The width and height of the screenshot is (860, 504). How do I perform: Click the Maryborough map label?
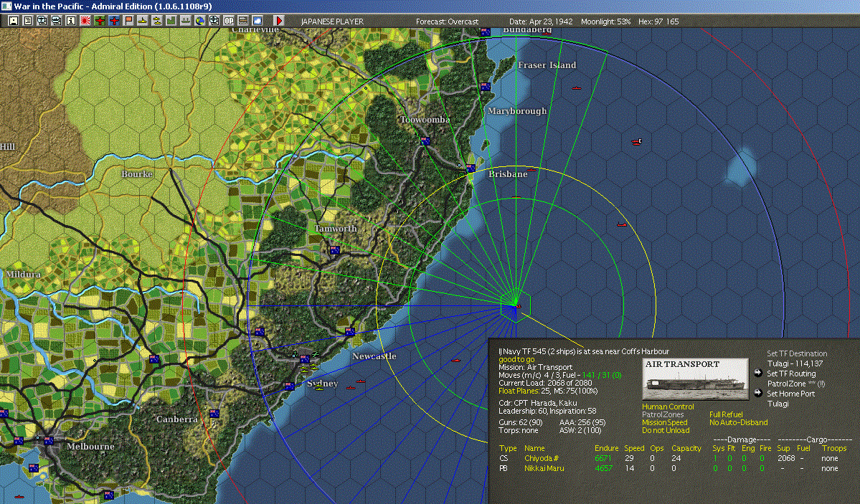pyautogui.click(x=517, y=111)
